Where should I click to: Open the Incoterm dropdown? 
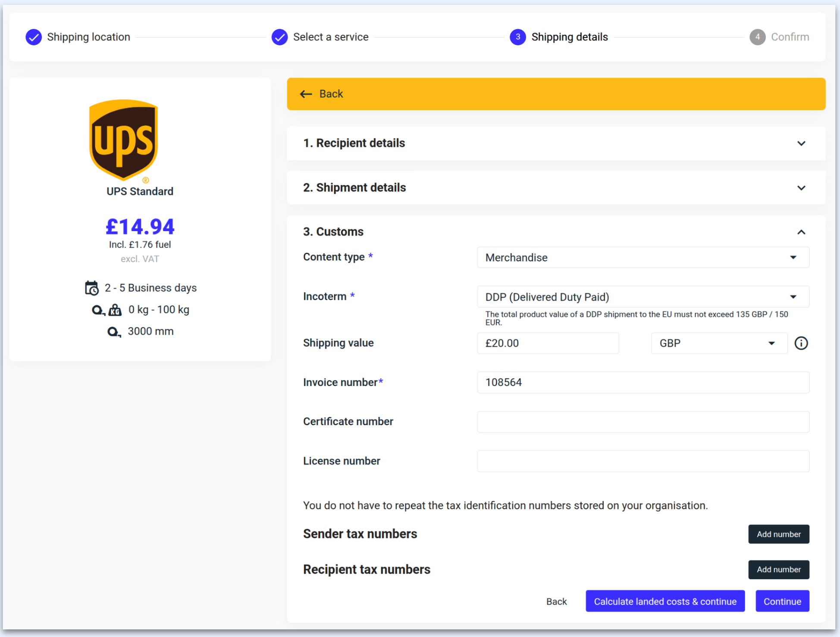643,297
